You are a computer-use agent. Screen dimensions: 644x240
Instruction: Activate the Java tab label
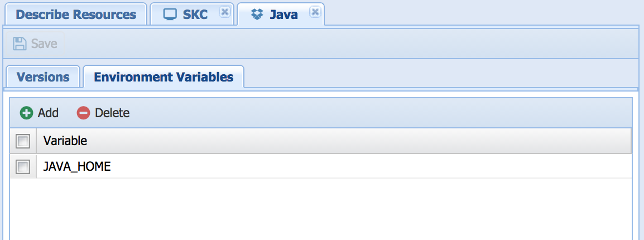pos(283,15)
